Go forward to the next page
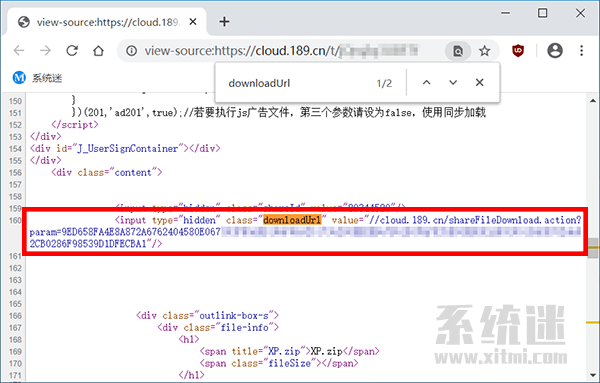The height and width of the screenshot is (383, 600). (45, 51)
